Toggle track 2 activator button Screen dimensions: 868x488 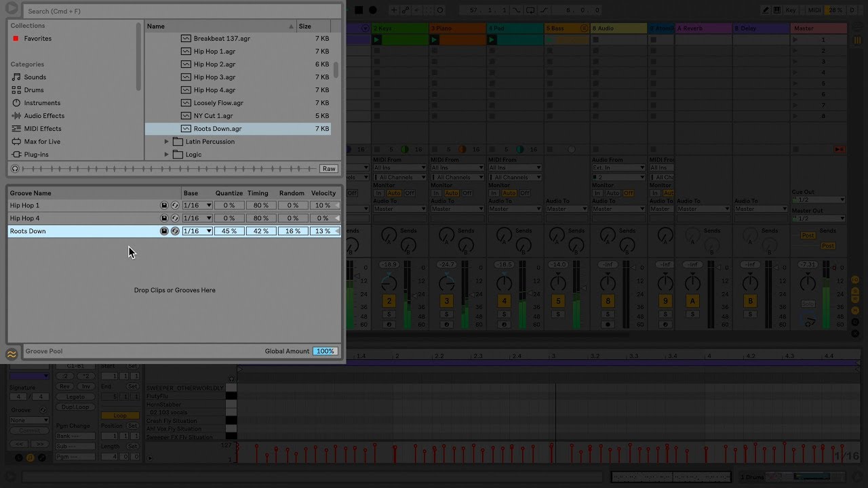(389, 301)
